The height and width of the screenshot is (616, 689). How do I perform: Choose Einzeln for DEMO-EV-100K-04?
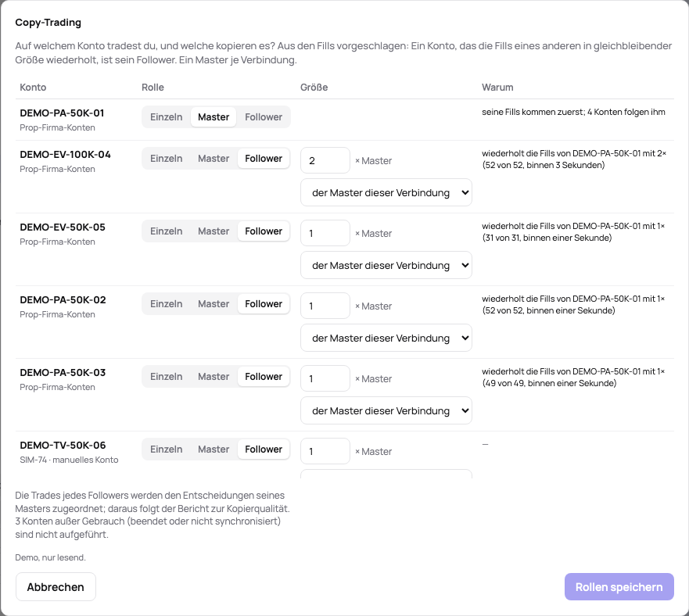point(166,158)
